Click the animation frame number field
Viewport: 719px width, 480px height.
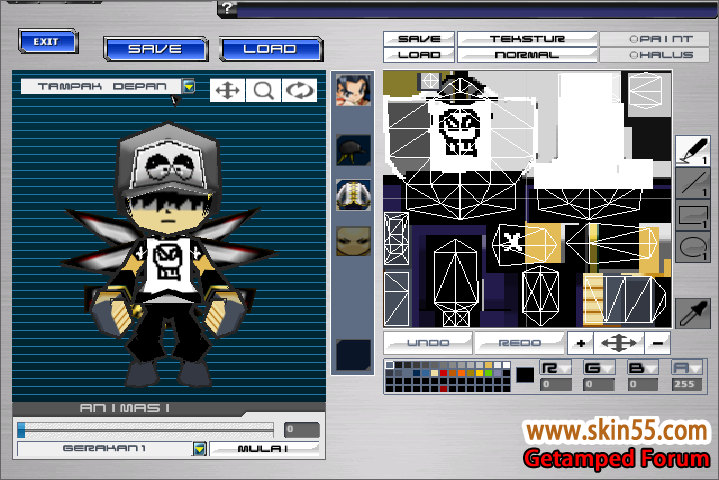point(301,430)
